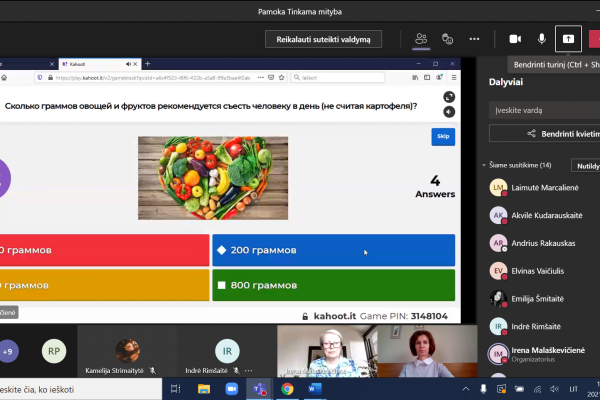Show the participants panel icon in Teams toolbar
The width and height of the screenshot is (600, 400).
point(421,39)
